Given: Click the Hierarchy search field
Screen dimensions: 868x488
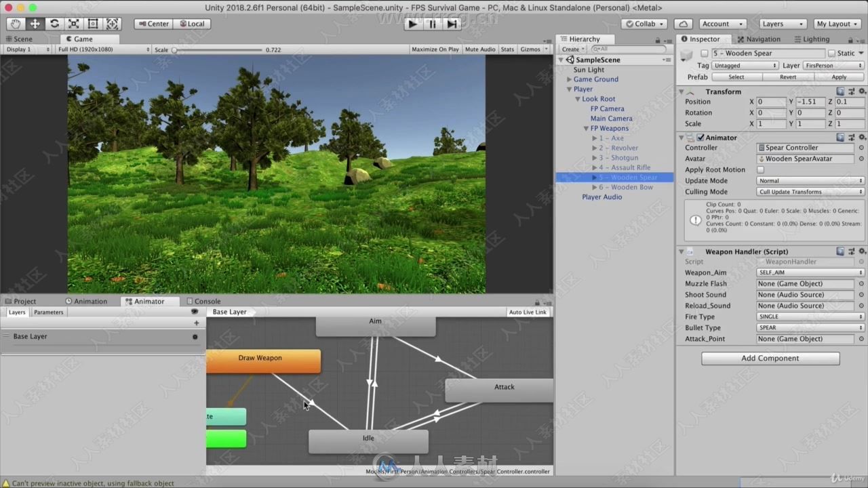Looking at the screenshot, I should [x=629, y=49].
